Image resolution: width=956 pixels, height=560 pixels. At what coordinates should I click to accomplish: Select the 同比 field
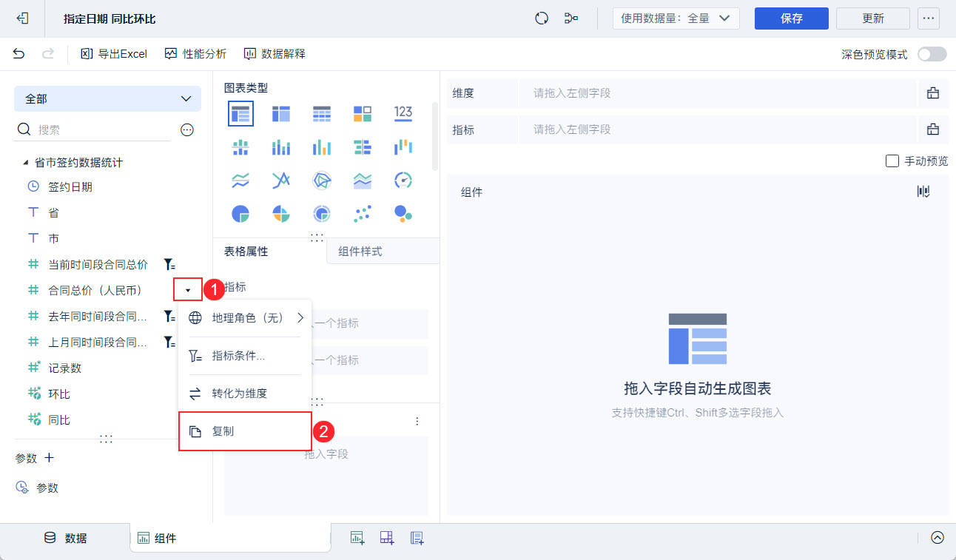pyautogui.click(x=59, y=419)
